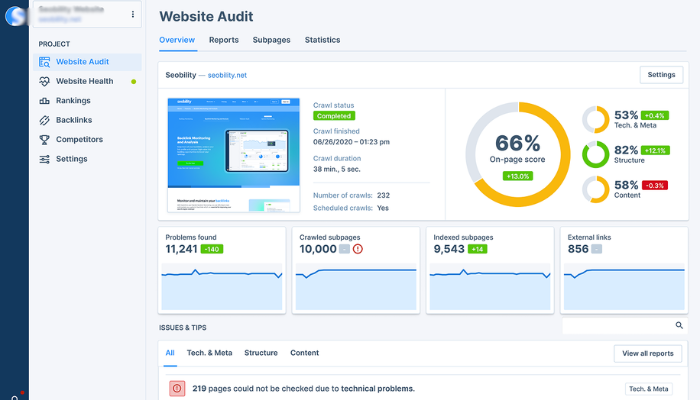
Task: Open the seobility.net link
Action: (227, 75)
